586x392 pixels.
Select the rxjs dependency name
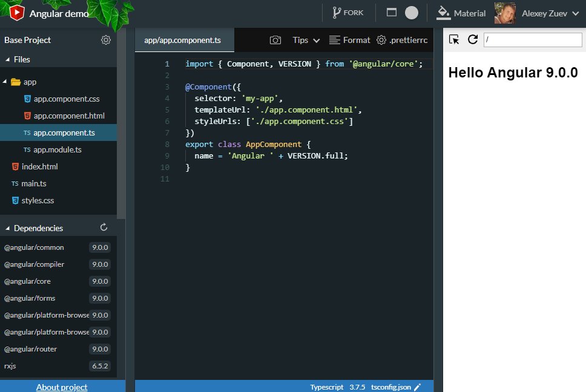tap(10, 366)
